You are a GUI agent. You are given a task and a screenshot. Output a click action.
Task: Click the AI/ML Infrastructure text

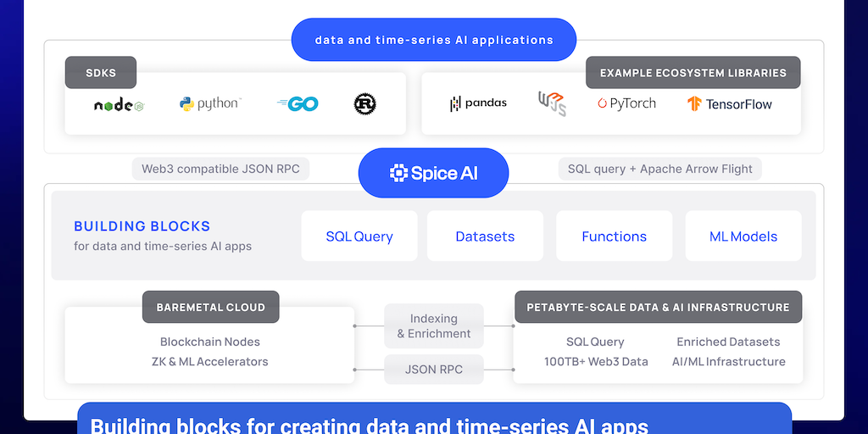click(x=728, y=361)
